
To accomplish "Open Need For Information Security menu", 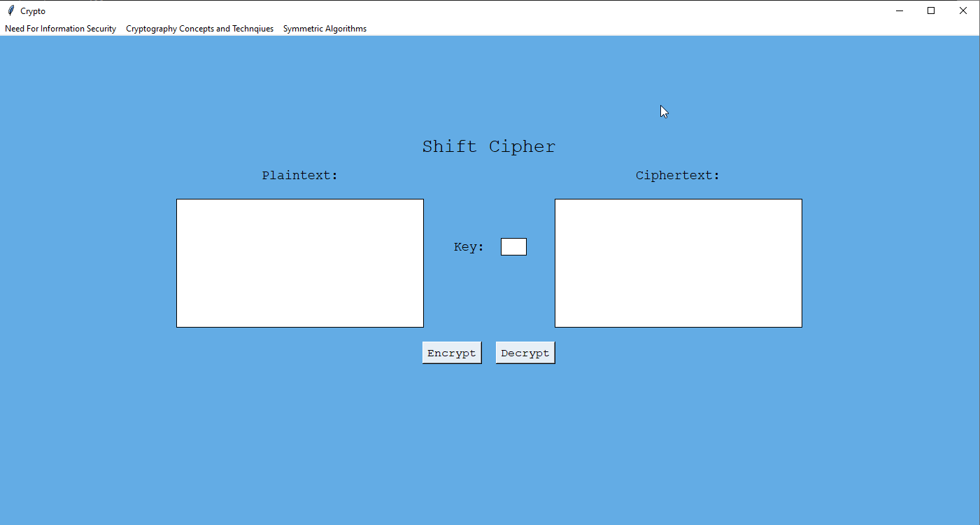I will [61, 29].
